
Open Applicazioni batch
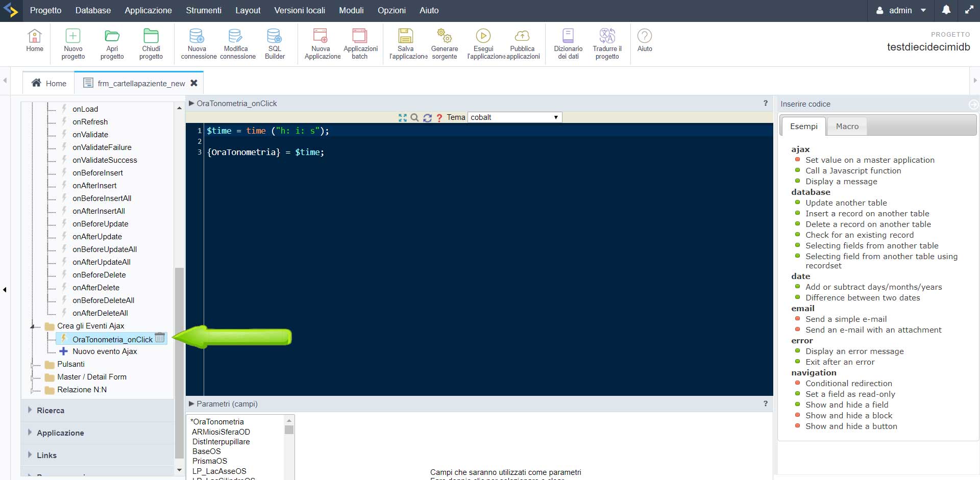(360, 44)
